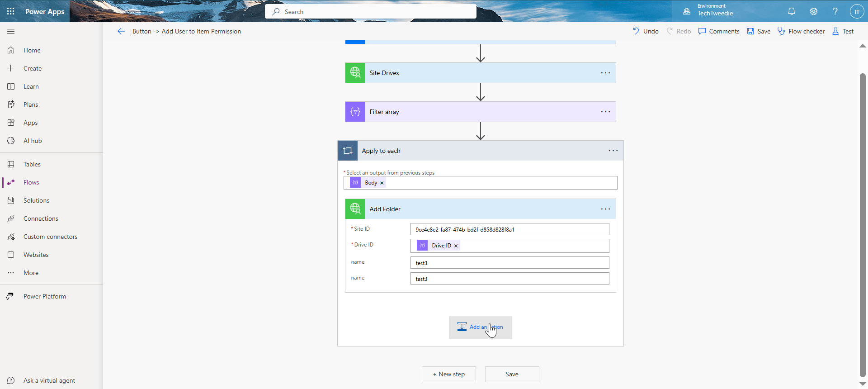Screen dimensions: 868x389
Task: Open Site Drives step options ellipsis
Action: pos(605,73)
